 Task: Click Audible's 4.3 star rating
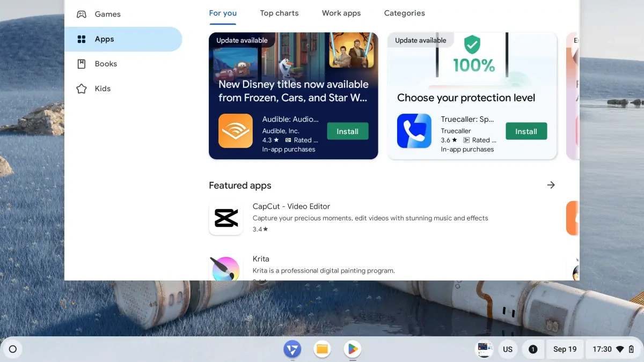pos(270,140)
